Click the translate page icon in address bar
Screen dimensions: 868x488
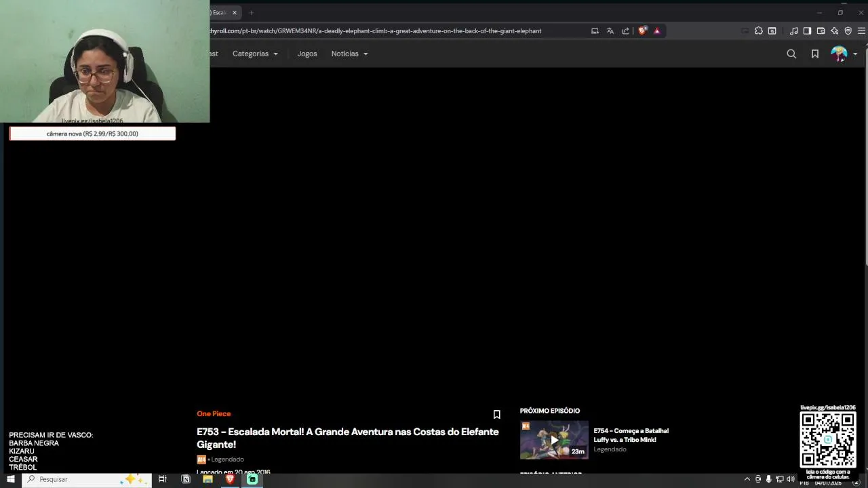[610, 30]
